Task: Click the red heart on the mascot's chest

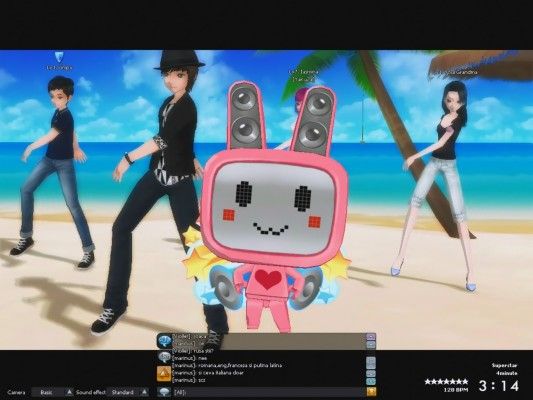Action: [268, 279]
